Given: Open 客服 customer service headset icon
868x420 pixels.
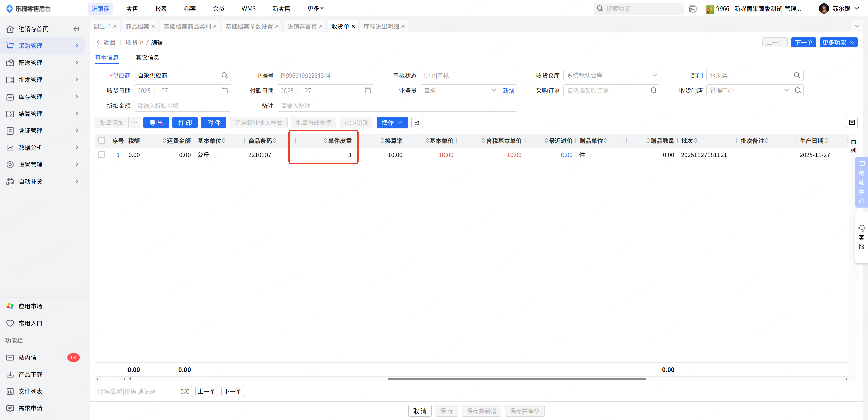Looking at the screenshot, I should click(x=861, y=228).
